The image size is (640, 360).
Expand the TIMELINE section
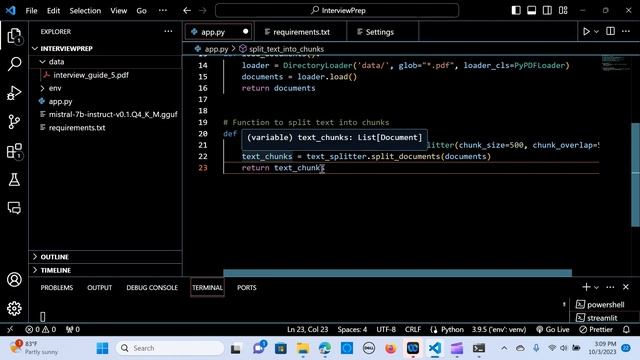pos(106,270)
